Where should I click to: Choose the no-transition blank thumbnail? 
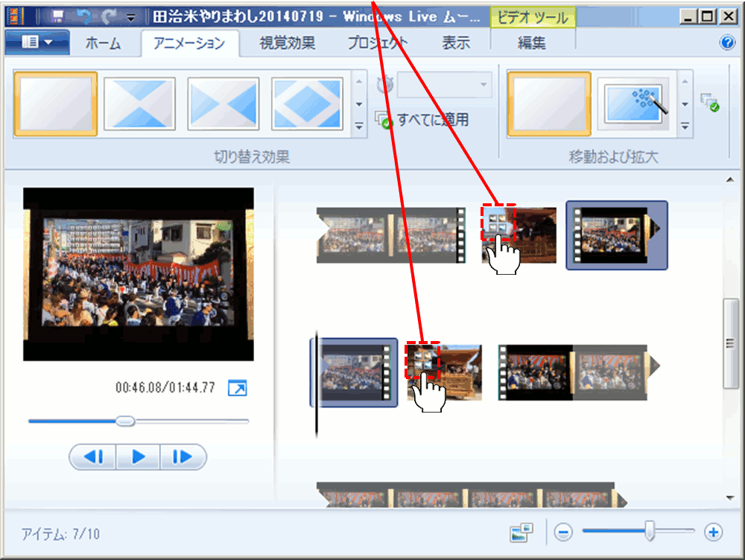click(56, 104)
